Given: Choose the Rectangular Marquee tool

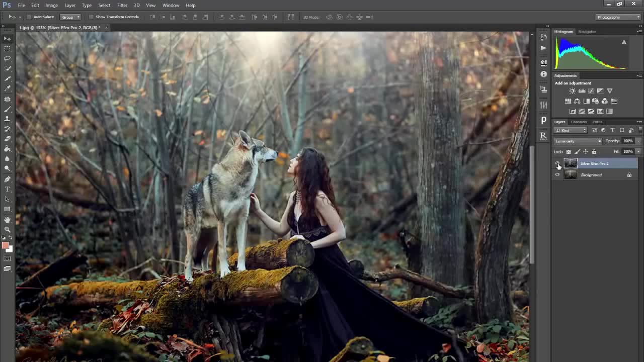Looking at the screenshot, I should (x=8, y=49).
